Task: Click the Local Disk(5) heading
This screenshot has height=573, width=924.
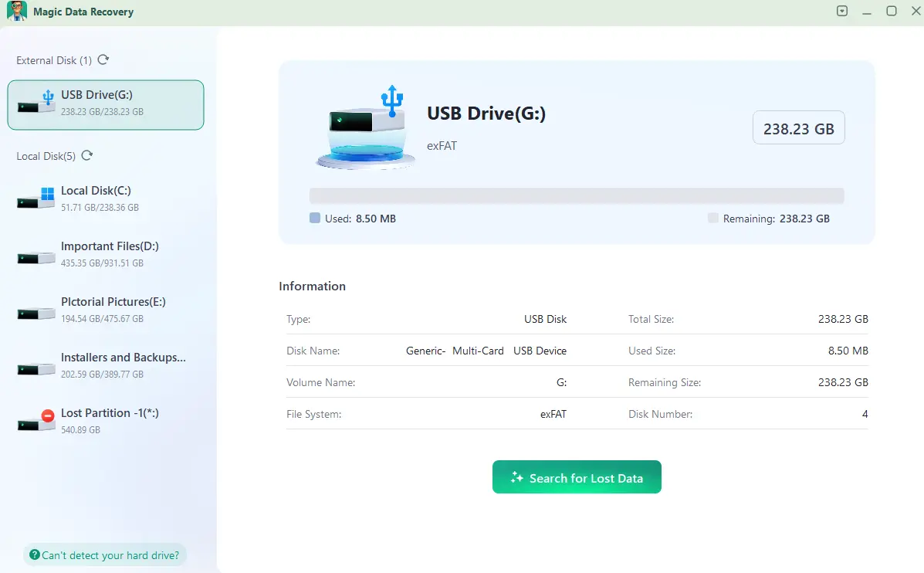Action: pos(46,156)
